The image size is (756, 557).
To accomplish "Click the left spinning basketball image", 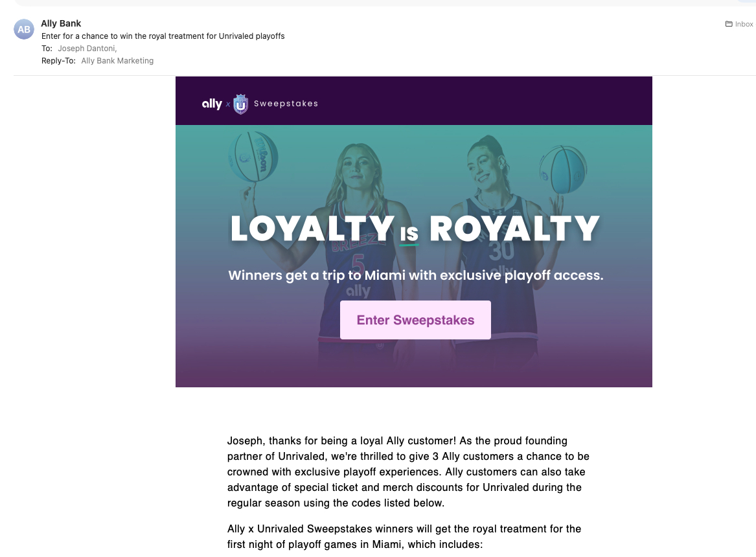I will tap(253, 157).
